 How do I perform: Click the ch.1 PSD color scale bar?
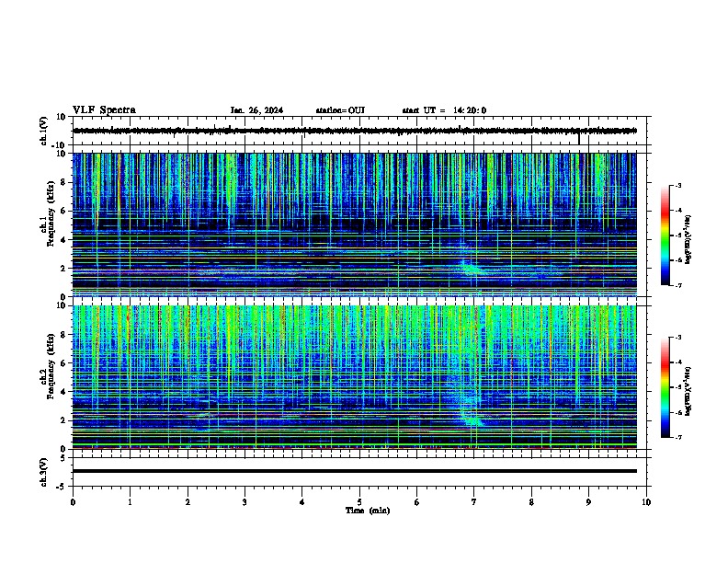click(x=665, y=236)
